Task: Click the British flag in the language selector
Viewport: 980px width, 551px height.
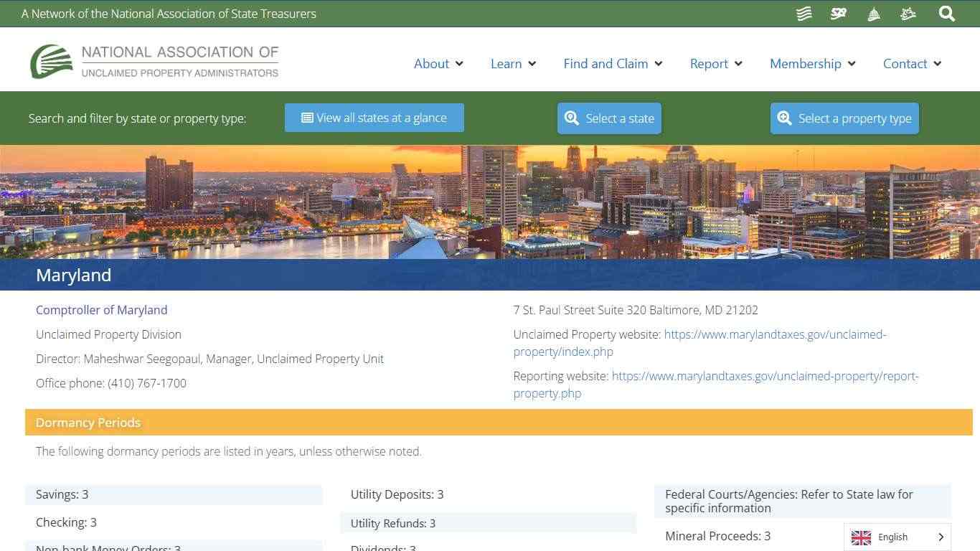Action: (x=860, y=537)
